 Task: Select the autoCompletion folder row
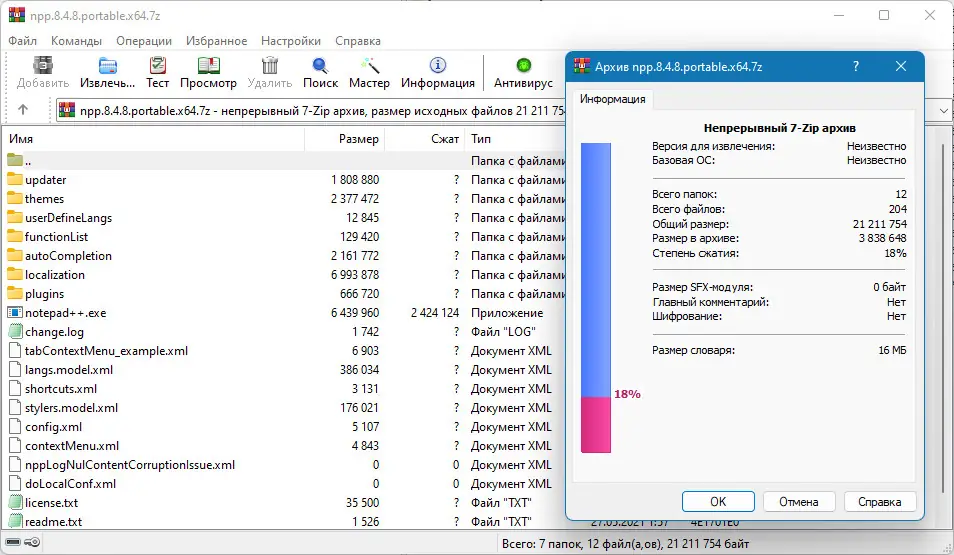tap(284, 256)
